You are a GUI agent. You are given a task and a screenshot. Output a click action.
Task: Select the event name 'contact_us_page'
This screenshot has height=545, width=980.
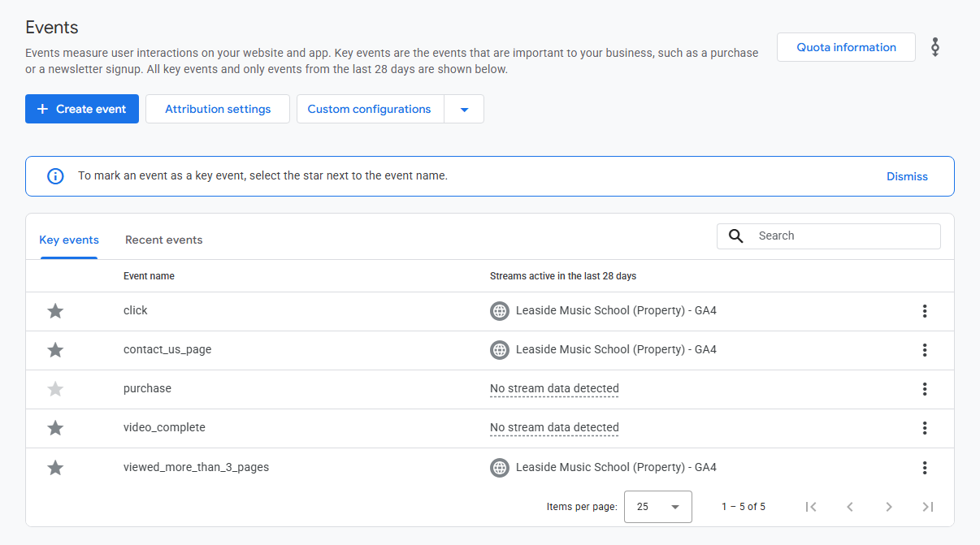(x=167, y=349)
